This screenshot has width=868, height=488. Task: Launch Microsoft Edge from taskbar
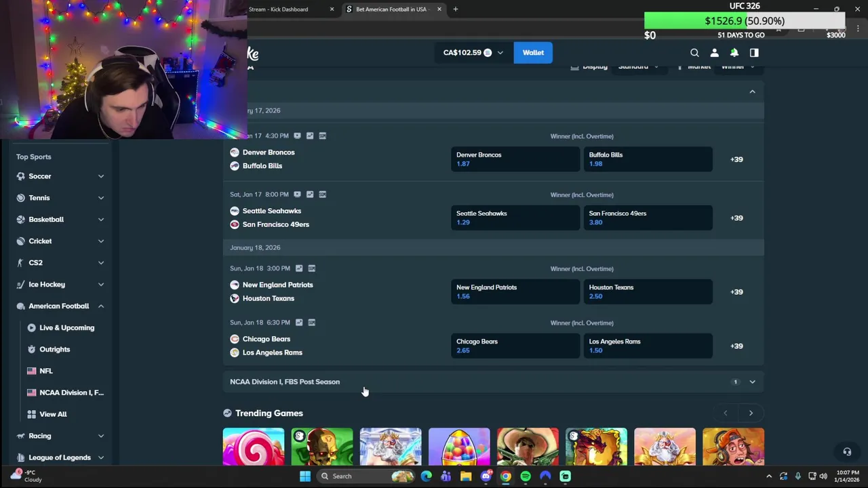[x=426, y=476]
